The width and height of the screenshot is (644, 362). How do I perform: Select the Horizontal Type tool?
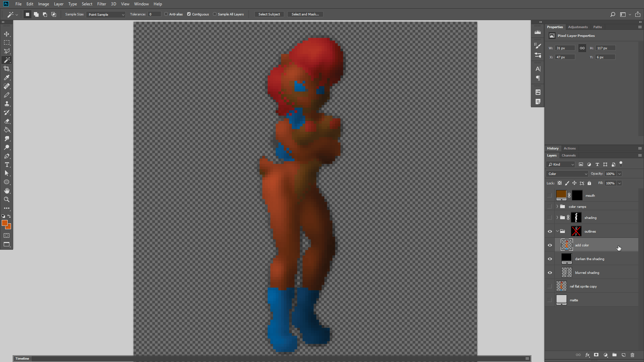(7, 165)
